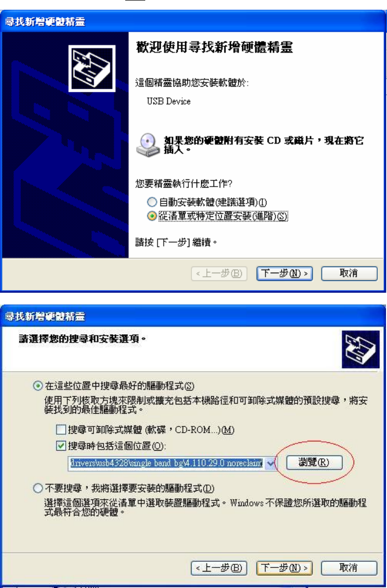Select 自動安裝軟體(建議選項) radio button
Screen dimensions: 387x588
pyautogui.click(x=151, y=202)
